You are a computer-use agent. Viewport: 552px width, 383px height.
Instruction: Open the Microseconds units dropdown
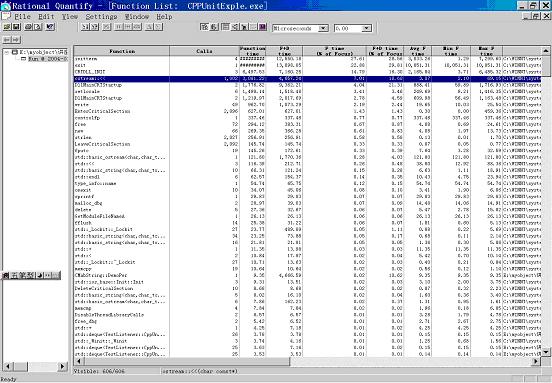(323, 28)
